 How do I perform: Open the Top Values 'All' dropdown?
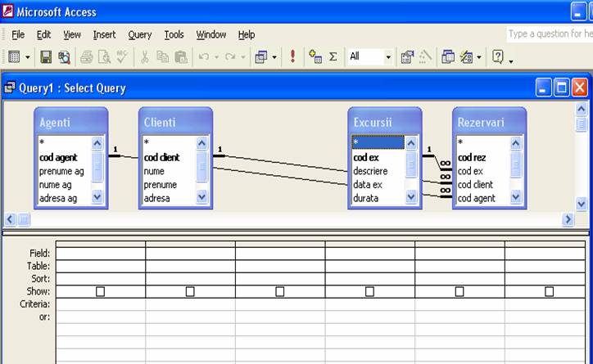(x=388, y=57)
